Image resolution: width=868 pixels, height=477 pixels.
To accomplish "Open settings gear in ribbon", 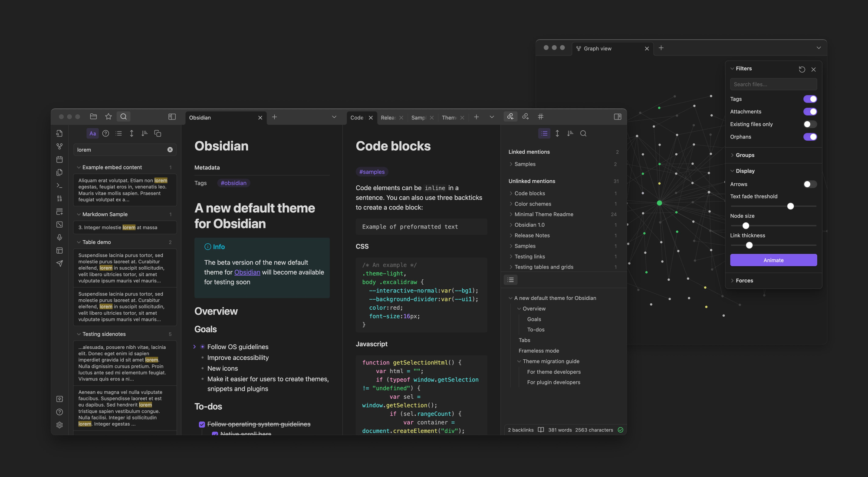I will point(59,425).
